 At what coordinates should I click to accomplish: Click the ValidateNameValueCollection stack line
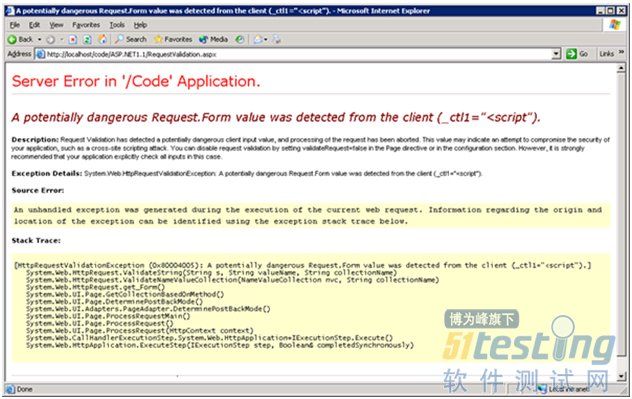pyautogui.click(x=233, y=280)
